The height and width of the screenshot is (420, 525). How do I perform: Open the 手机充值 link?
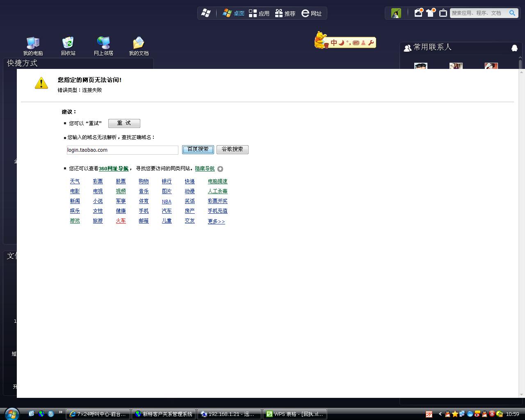coord(218,211)
